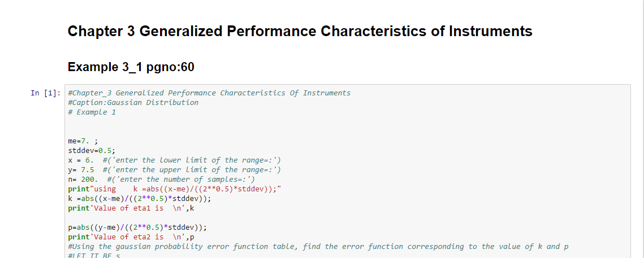Click the 'enter the upper limit' comment
Screen dimensions: 644x258
192,170
